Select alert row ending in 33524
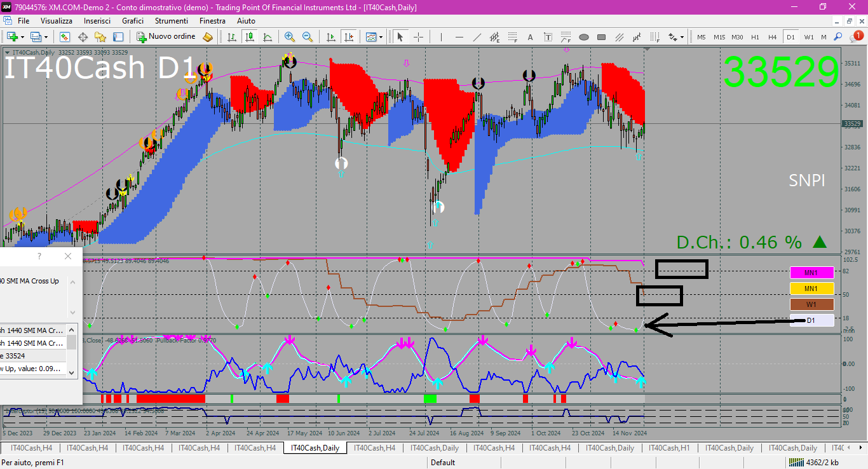 33,356
